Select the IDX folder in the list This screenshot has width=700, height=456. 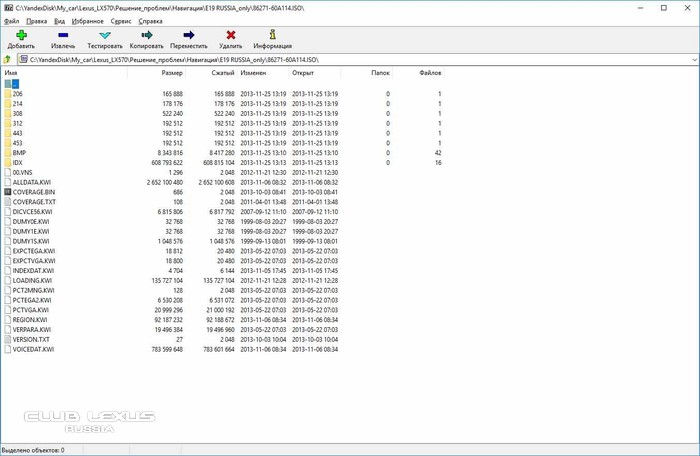[x=19, y=162]
